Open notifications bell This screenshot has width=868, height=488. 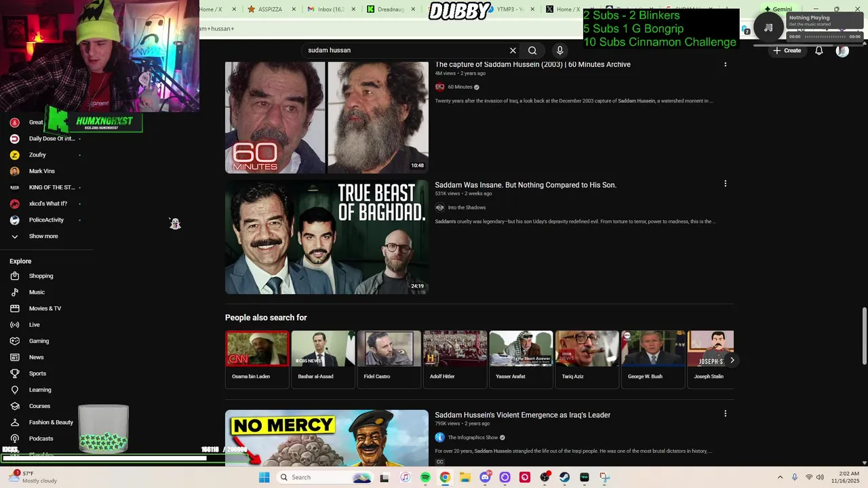[819, 51]
